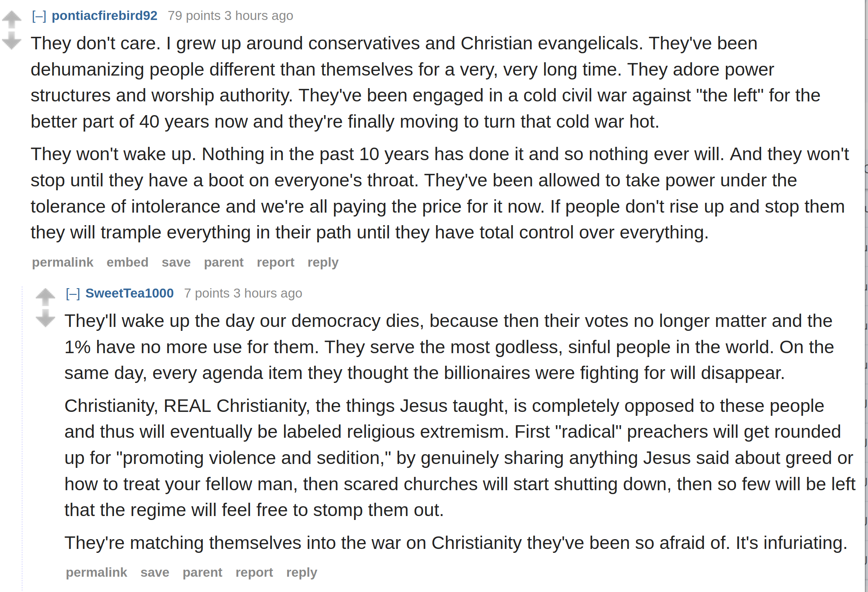Open SweetTea1000's user profile
The width and height of the screenshot is (868, 592).
tap(130, 293)
